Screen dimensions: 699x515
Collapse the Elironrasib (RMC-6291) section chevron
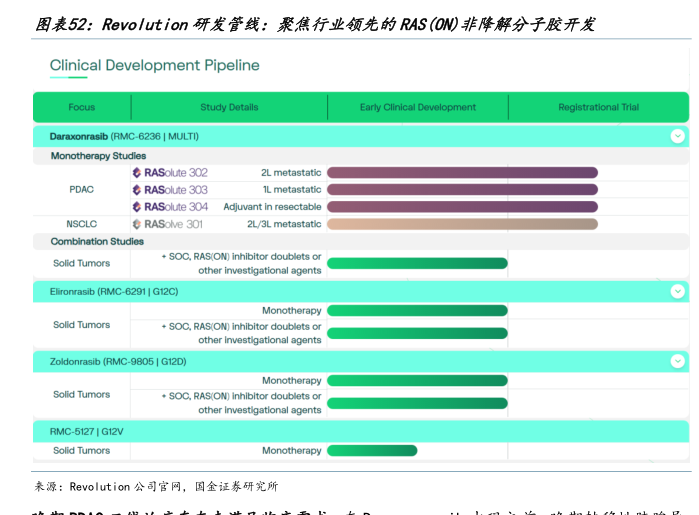point(677,291)
